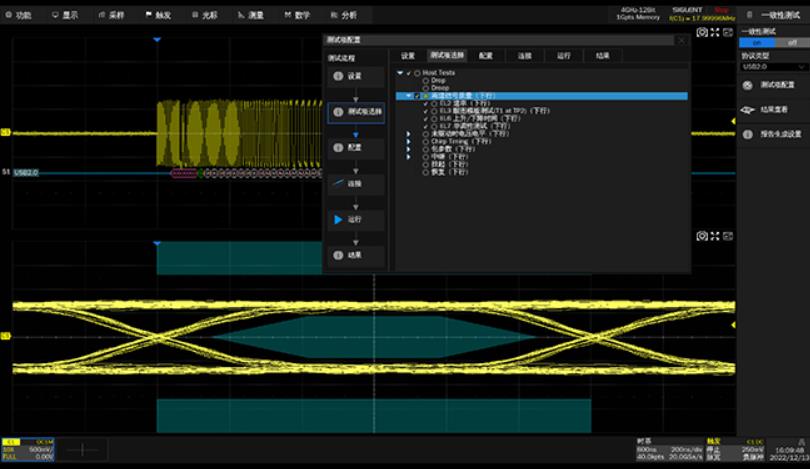
Task: Toggle the Droop test item checkbox
Action: pyautogui.click(x=426, y=88)
